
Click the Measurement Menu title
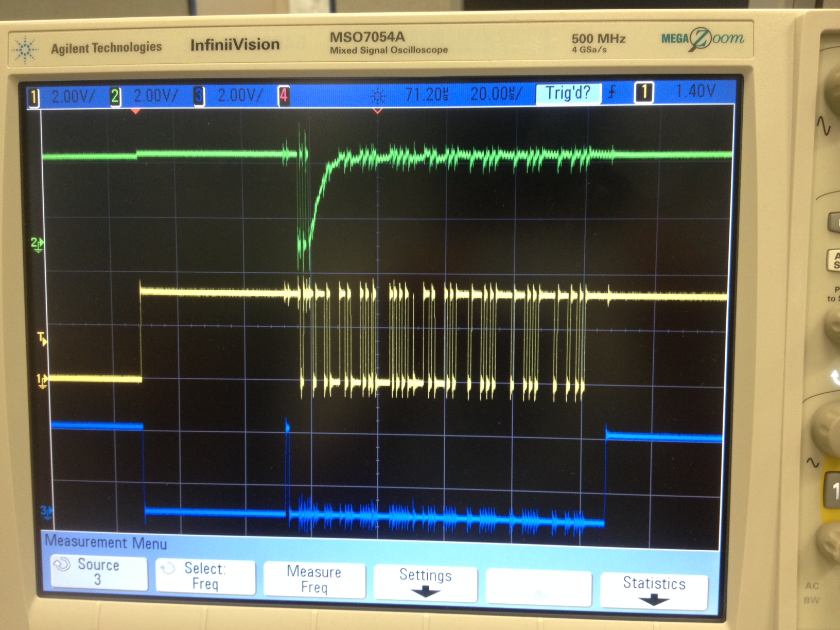coord(106,542)
